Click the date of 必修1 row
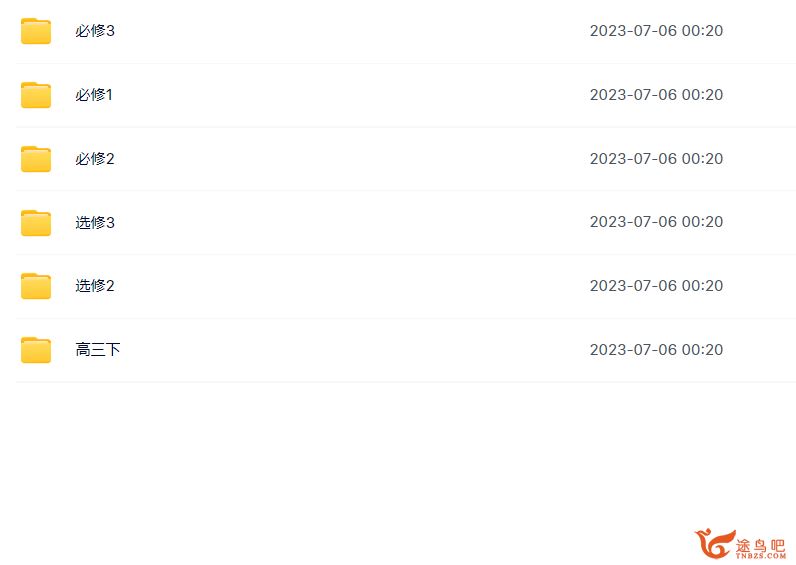Viewport: 796px width, 565px height. click(x=656, y=95)
